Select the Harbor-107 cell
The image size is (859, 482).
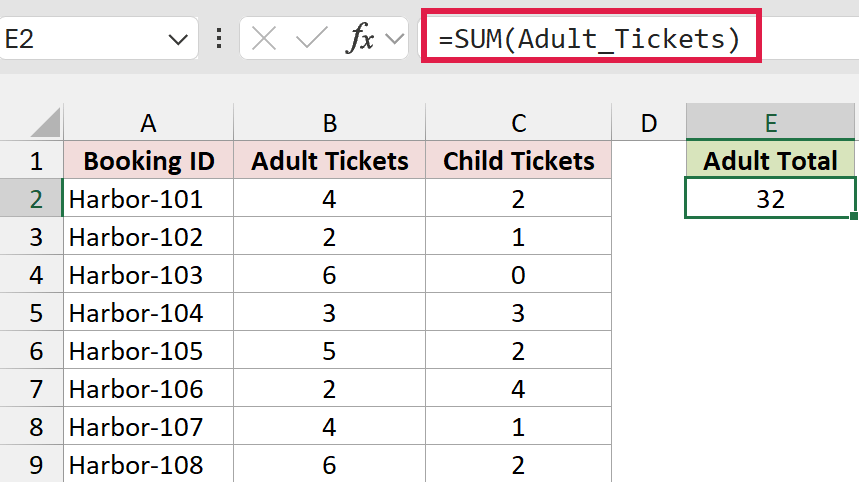[x=148, y=426]
